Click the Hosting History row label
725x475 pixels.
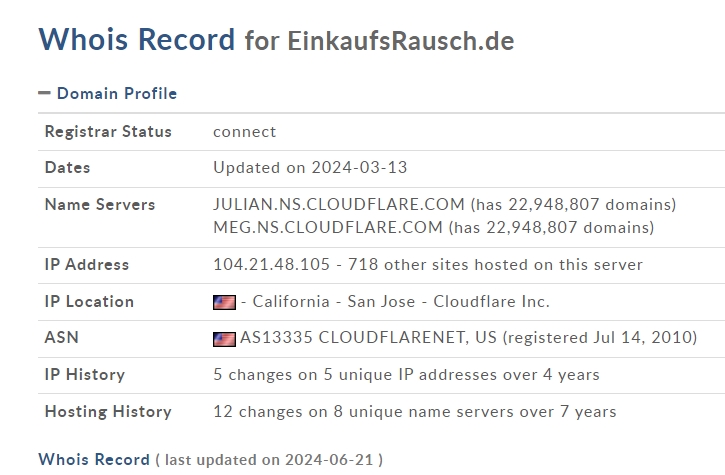[x=108, y=411]
